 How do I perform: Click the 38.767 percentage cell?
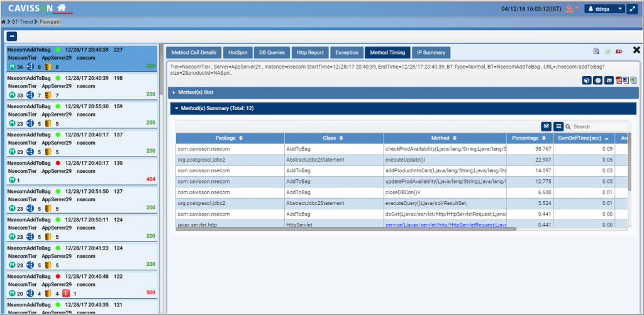pyautogui.click(x=530, y=149)
